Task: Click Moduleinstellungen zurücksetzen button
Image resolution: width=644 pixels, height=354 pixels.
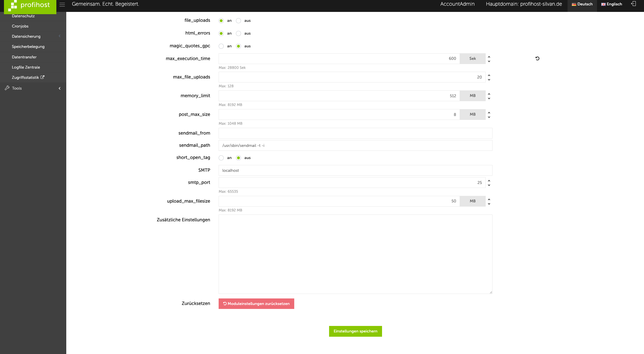Action: coord(256,304)
